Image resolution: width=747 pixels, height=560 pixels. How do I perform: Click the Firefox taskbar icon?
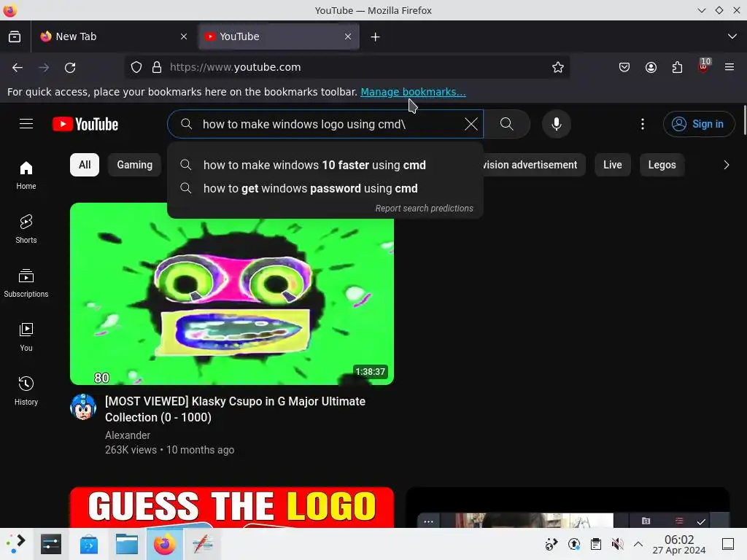[x=164, y=544]
